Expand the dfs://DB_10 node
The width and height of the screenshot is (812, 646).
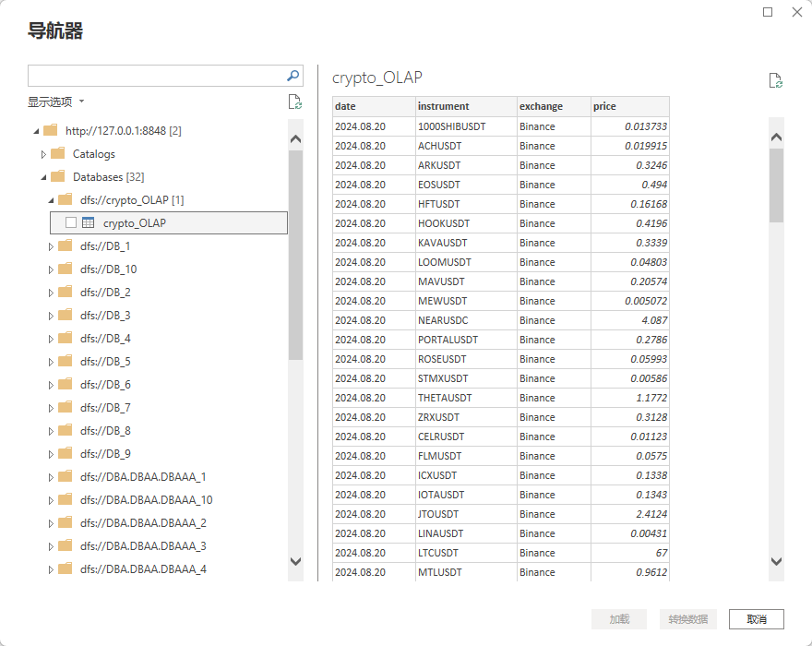pyautogui.click(x=51, y=269)
